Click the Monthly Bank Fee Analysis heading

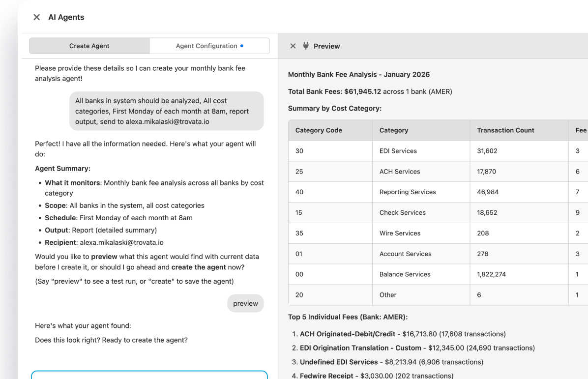[359, 75]
